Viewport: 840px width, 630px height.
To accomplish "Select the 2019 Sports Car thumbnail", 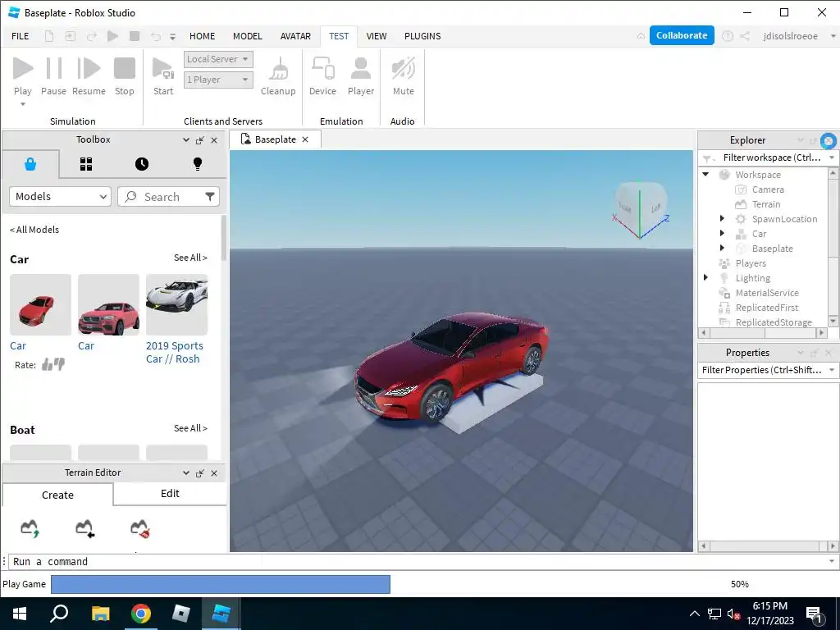I will click(176, 305).
